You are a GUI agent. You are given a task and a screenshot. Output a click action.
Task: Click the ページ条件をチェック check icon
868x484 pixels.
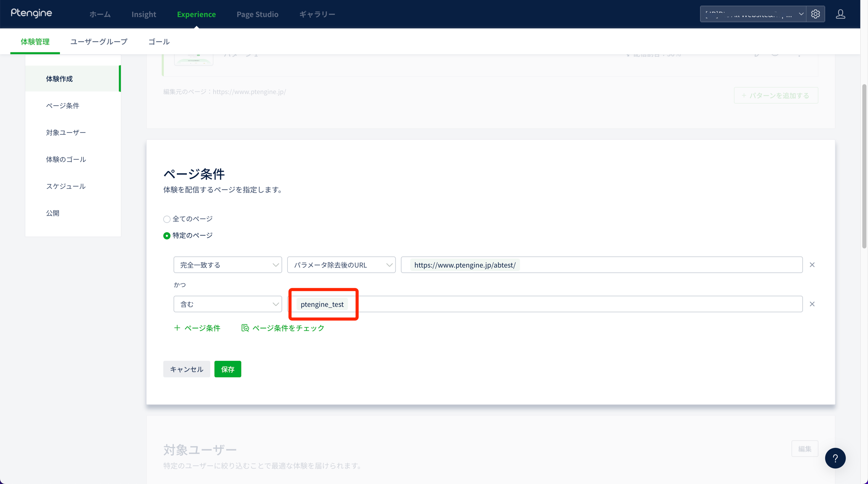click(x=245, y=328)
